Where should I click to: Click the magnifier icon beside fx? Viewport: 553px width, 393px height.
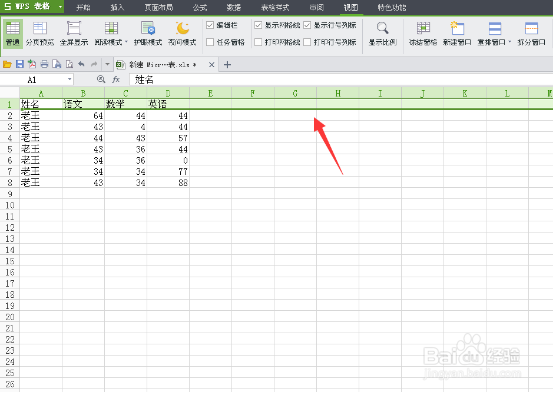pyautogui.click(x=101, y=79)
